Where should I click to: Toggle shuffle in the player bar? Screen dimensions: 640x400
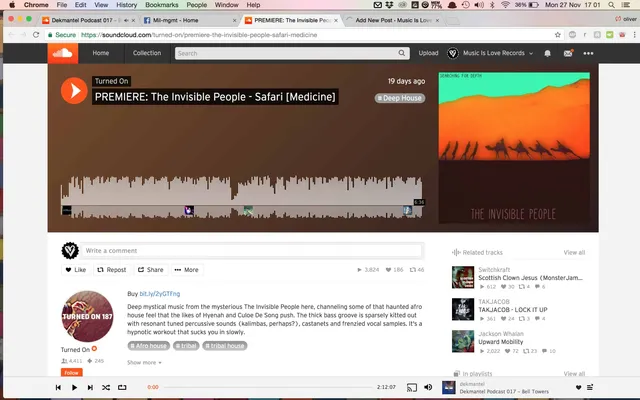click(x=106, y=387)
